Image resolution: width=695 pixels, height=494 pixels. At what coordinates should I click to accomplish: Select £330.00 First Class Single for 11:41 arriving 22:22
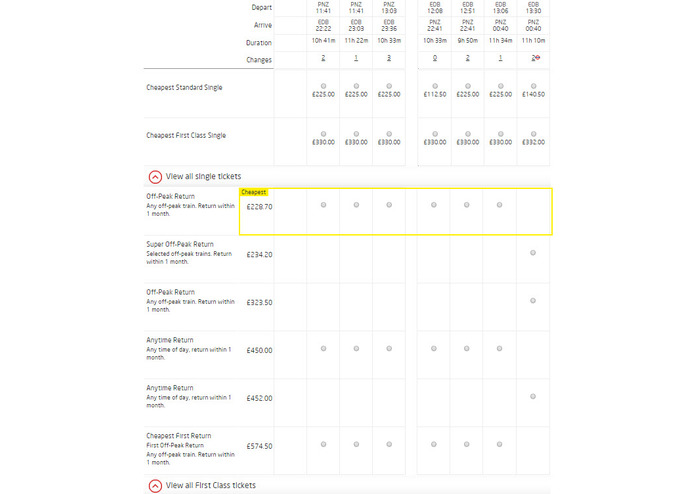coord(324,134)
